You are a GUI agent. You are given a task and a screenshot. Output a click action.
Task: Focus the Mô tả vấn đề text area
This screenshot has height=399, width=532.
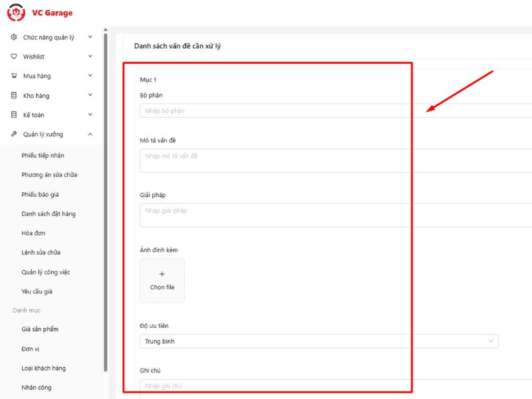coord(332,160)
